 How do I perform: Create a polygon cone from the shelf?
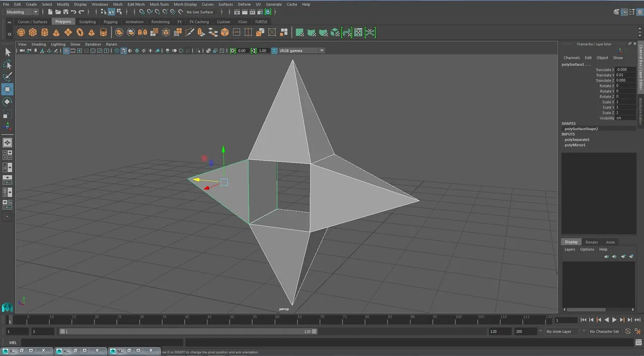(56, 32)
